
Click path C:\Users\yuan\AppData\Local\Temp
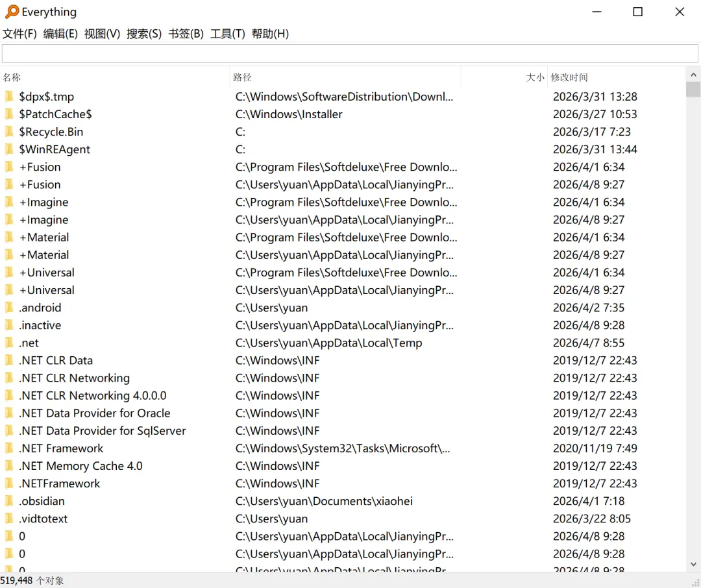pyautogui.click(x=328, y=343)
